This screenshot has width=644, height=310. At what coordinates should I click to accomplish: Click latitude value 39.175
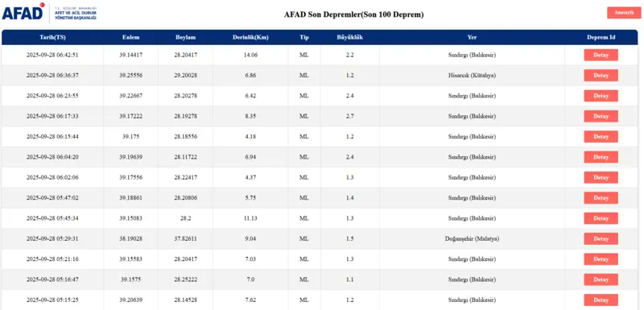tap(130, 137)
